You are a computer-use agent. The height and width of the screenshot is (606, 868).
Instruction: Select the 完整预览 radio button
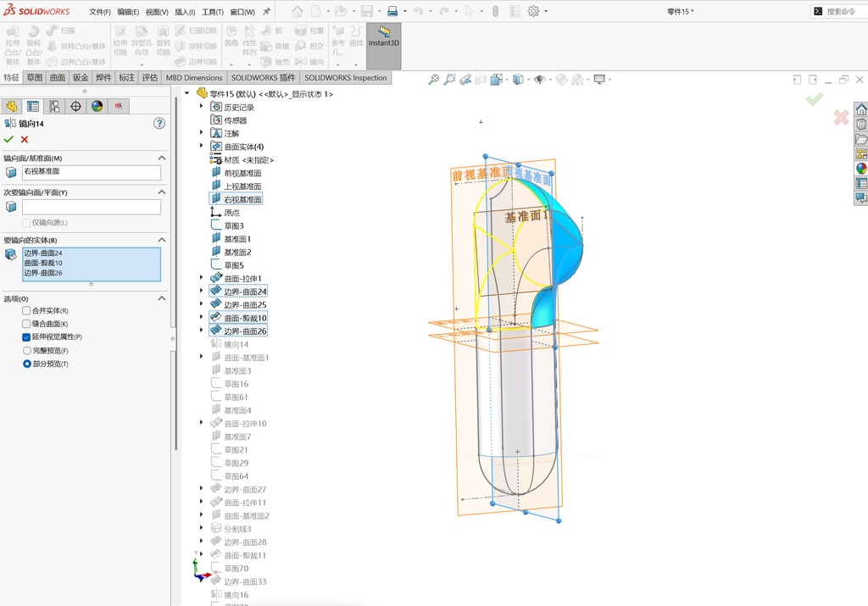click(26, 350)
